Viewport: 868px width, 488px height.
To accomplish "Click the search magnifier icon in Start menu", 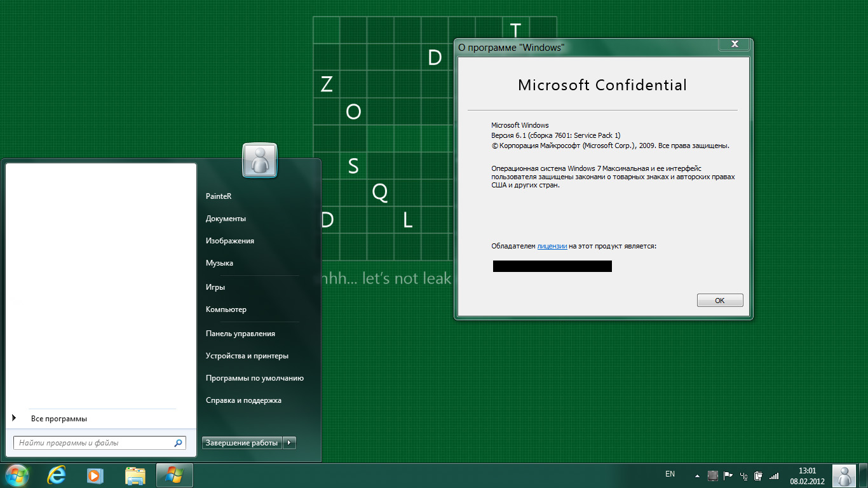I will [x=178, y=443].
